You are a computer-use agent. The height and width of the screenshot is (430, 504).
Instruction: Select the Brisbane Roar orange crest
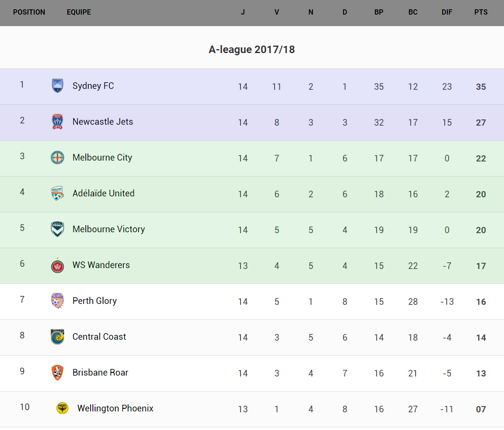click(57, 372)
